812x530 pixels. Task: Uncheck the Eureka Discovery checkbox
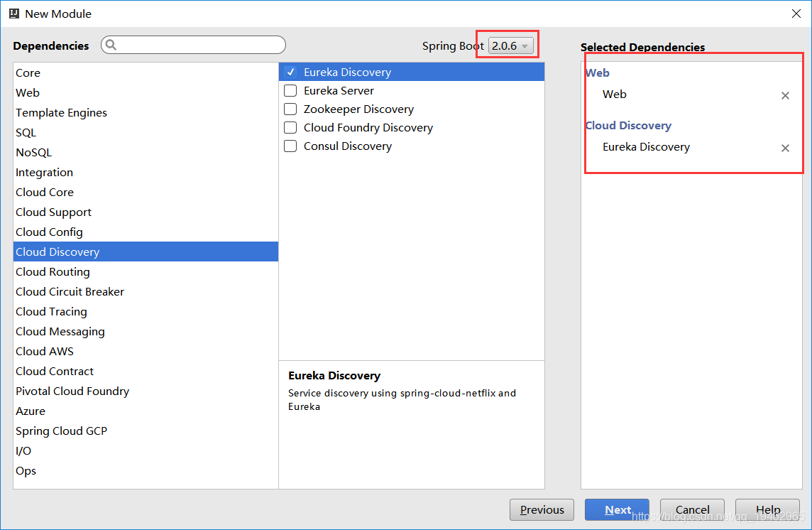coord(290,72)
